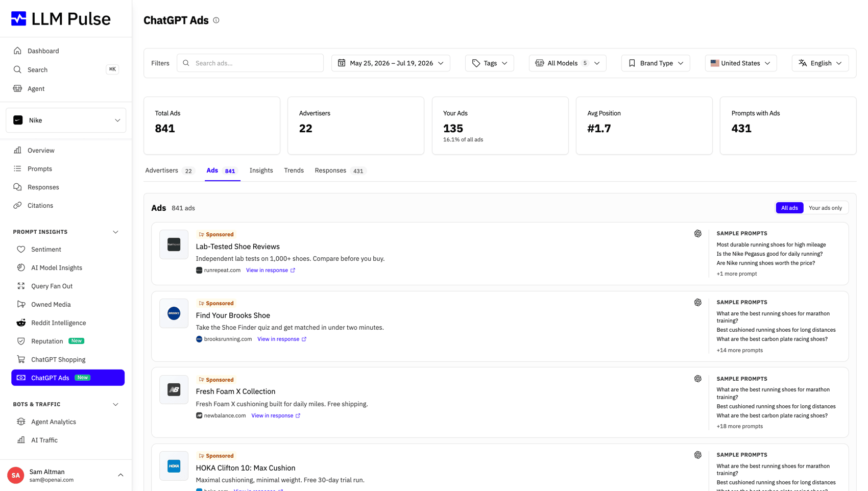Viewport: 868px width, 491px height.
Task: Show +14 more prompts
Action: [739, 350]
